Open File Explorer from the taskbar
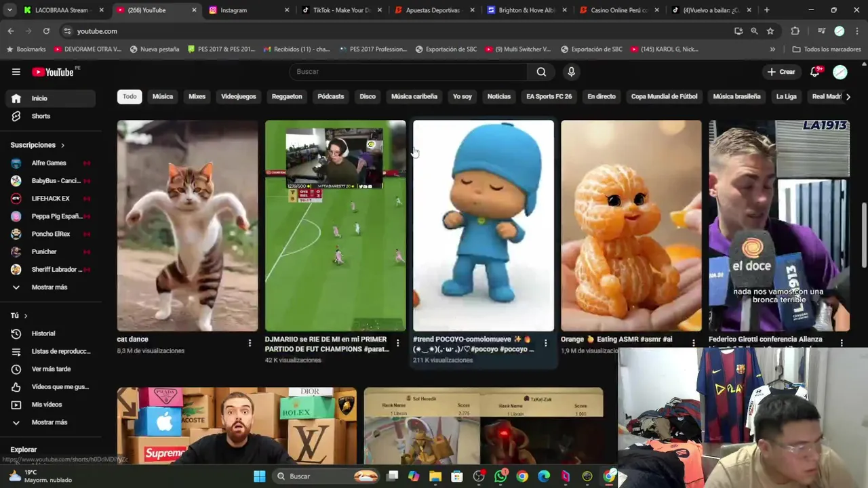868x488 pixels. 435,476
